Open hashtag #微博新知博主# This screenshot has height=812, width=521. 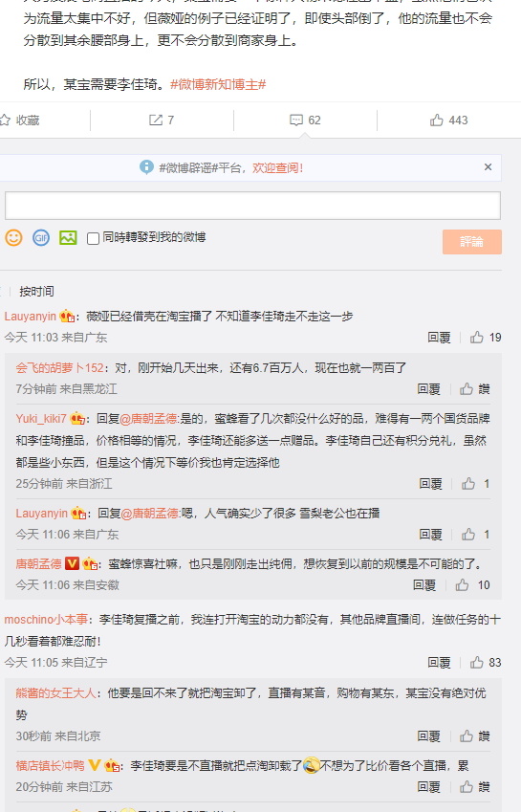(x=218, y=84)
